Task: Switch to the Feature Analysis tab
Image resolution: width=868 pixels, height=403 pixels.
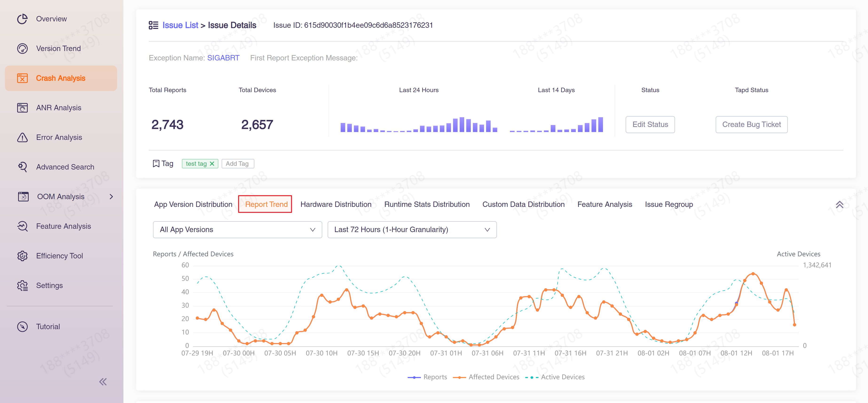Action: tap(605, 205)
